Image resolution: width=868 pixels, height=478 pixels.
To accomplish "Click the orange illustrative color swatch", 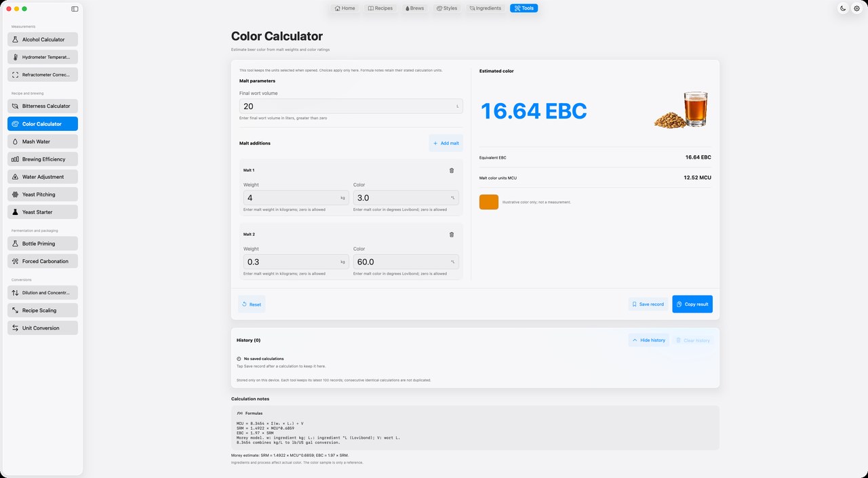I will coord(489,202).
